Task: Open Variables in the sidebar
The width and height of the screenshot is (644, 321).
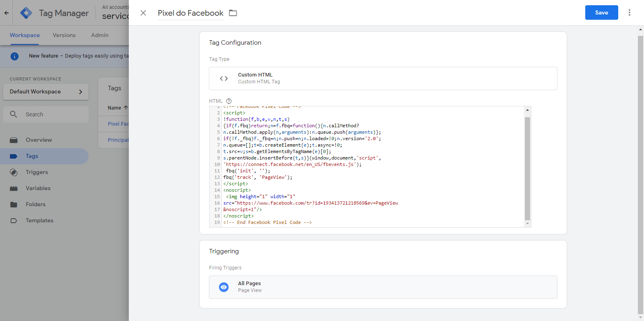Action: 38,188
